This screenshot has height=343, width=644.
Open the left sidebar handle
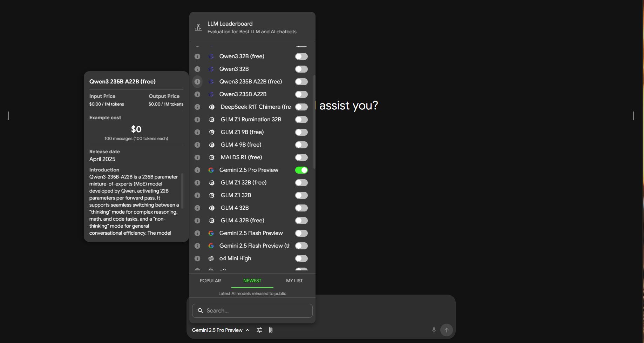tap(8, 116)
